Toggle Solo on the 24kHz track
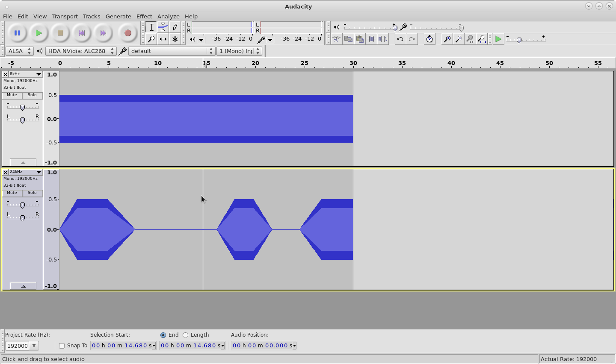Image resolution: width=616 pixels, height=364 pixels. (x=32, y=193)
